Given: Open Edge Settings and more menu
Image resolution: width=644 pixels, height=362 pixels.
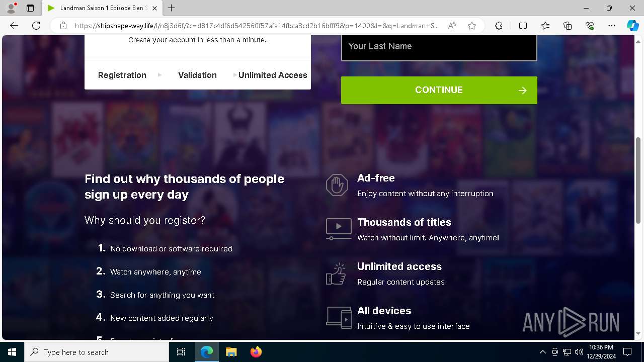Looking at the screenshot, I should (612, 26).
